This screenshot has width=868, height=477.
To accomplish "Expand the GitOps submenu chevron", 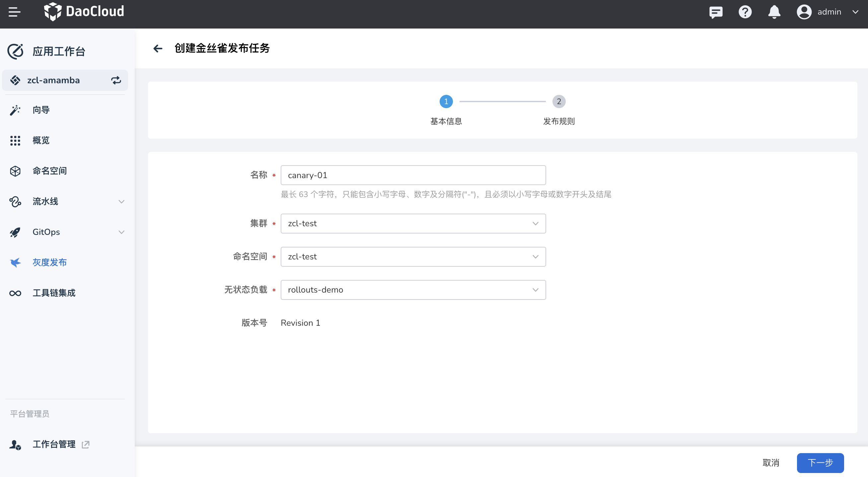I will [x=122, y=232].
